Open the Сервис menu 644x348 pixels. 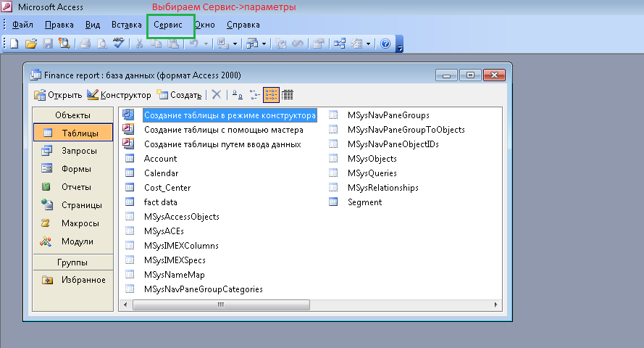coord(168,25)
